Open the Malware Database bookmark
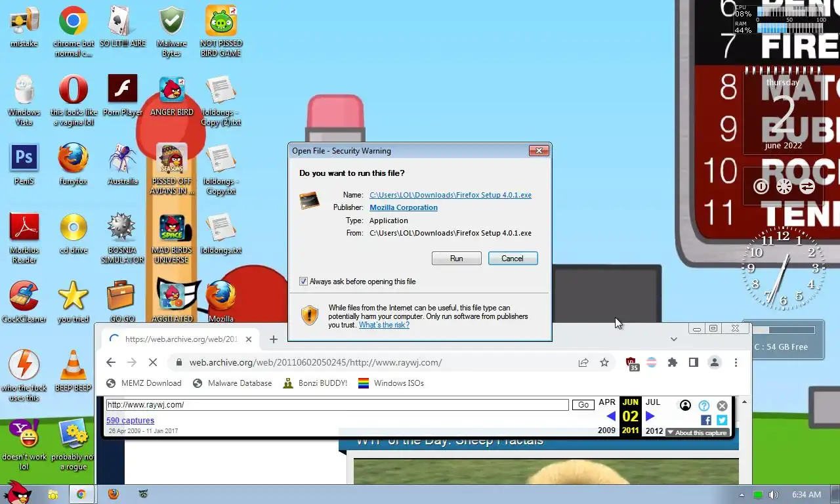840x504 pixels. pyautogui.click(x=232, y=383)
